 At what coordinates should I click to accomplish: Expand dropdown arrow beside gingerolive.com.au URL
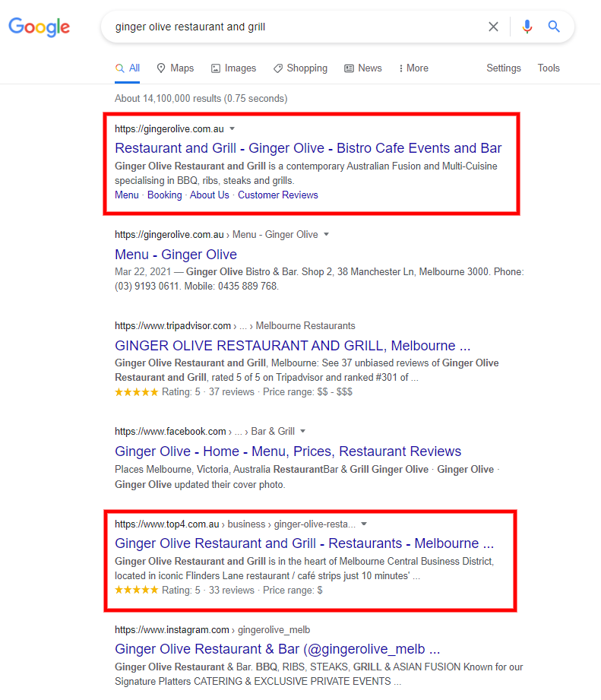click(x=232, y=128)
